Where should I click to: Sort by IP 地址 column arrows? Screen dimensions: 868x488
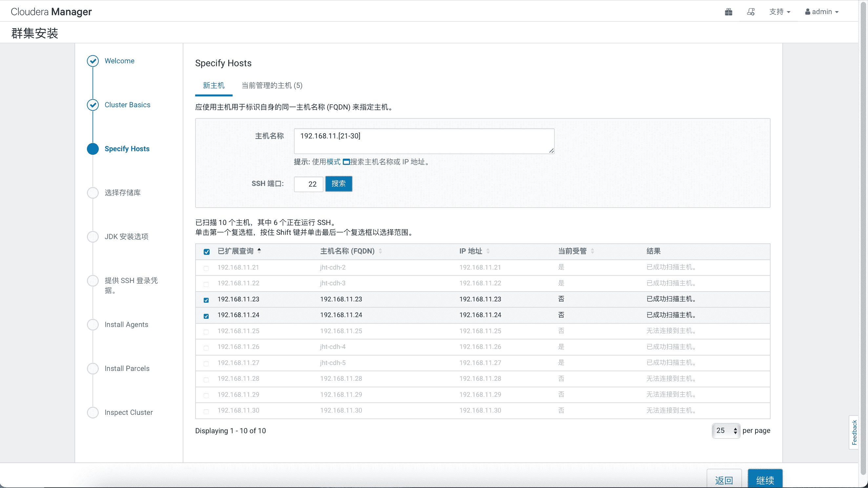tap(488, 251)
